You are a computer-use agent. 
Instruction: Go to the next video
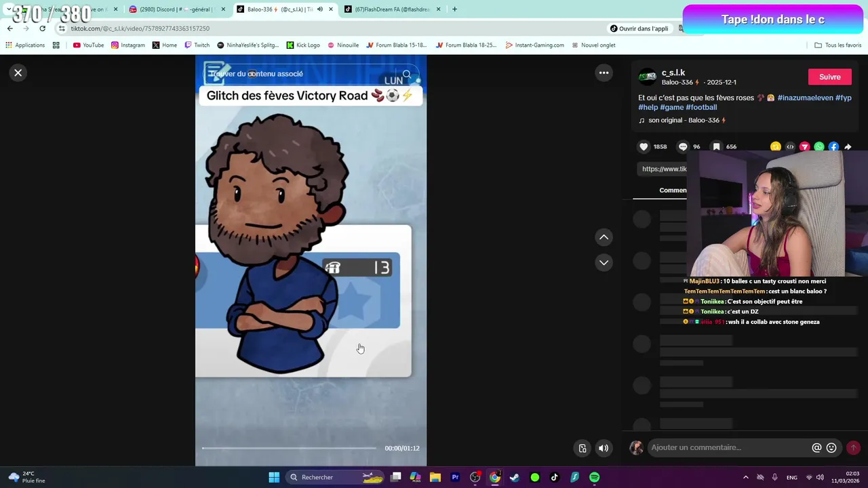coord(604,262)
